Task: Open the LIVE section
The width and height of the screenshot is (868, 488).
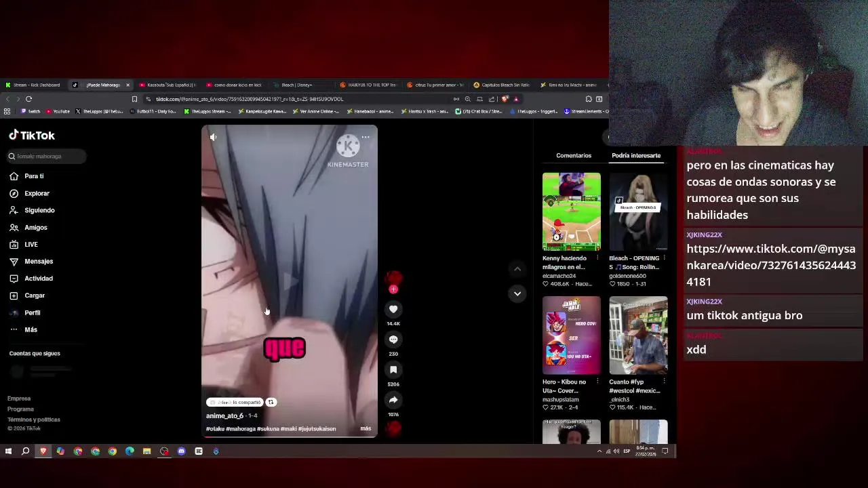Action: coord(31,245)
